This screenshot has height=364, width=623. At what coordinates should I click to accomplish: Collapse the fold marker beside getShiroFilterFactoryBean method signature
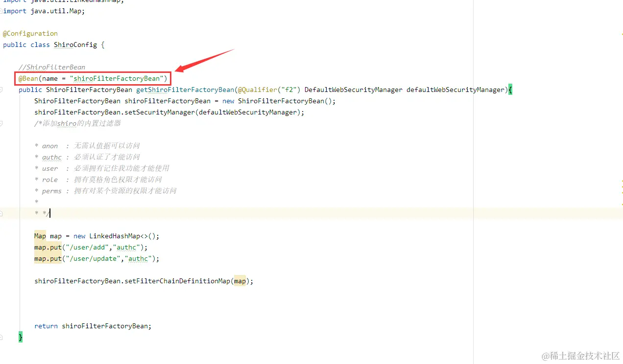point(1,90)
